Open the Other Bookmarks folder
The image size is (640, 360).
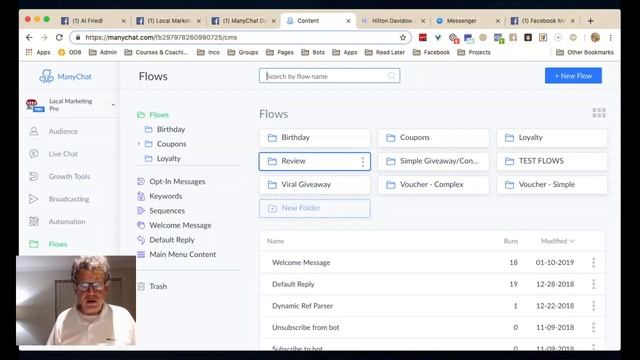coord(585,52)
